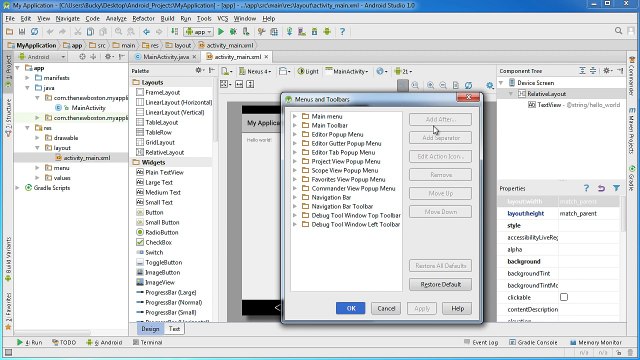Image resolution: width=640 pixels, height=360 pixels.
Task: Click Component Tree collapse all icon
Action: click(593, 71)
